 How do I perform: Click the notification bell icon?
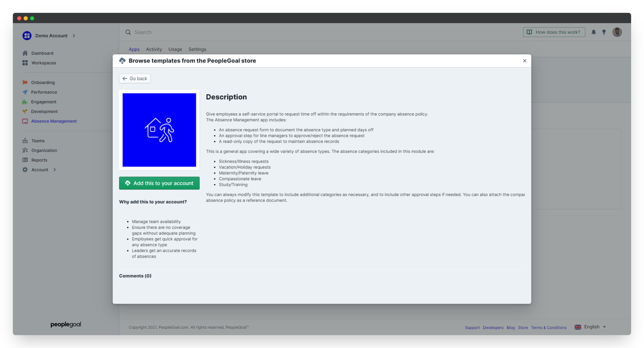point(594,32)
